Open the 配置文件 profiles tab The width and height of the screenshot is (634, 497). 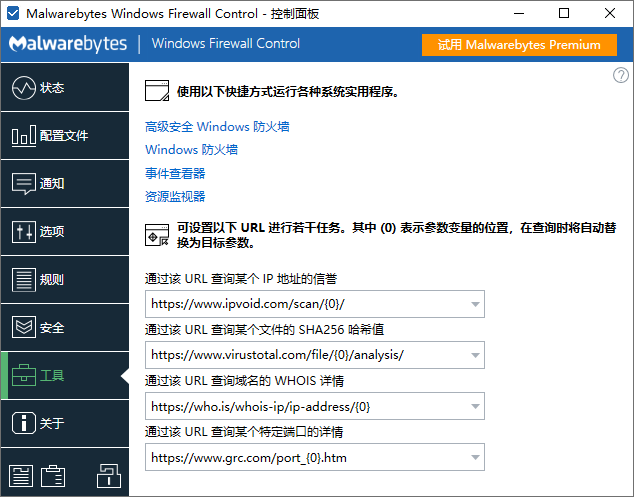click(65, 135)
